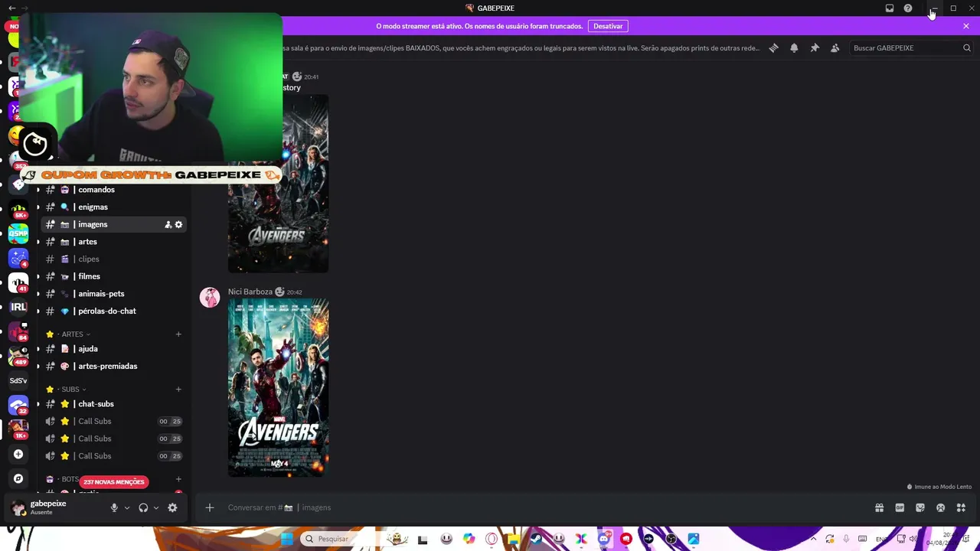Open File Explorer from the taskbar
Image resolution: width=980 pixels, height=551 pixels.
pos(513,539)
